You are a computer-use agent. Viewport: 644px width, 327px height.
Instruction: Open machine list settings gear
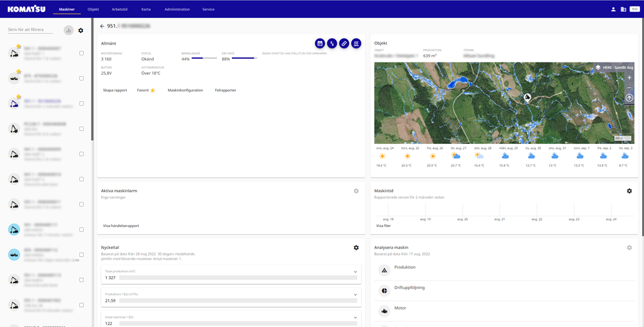[x=80, y=30]
